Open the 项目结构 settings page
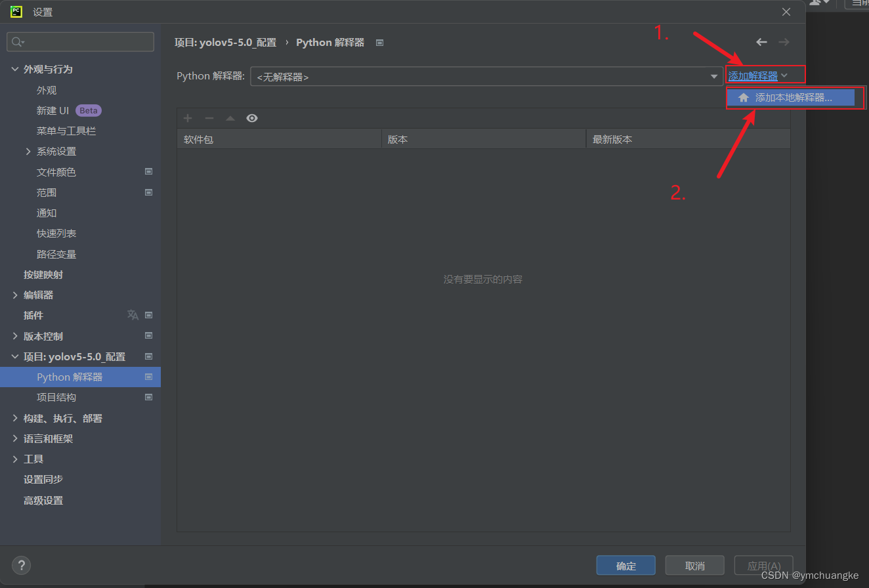869x588 pixels. pos(56,398)
